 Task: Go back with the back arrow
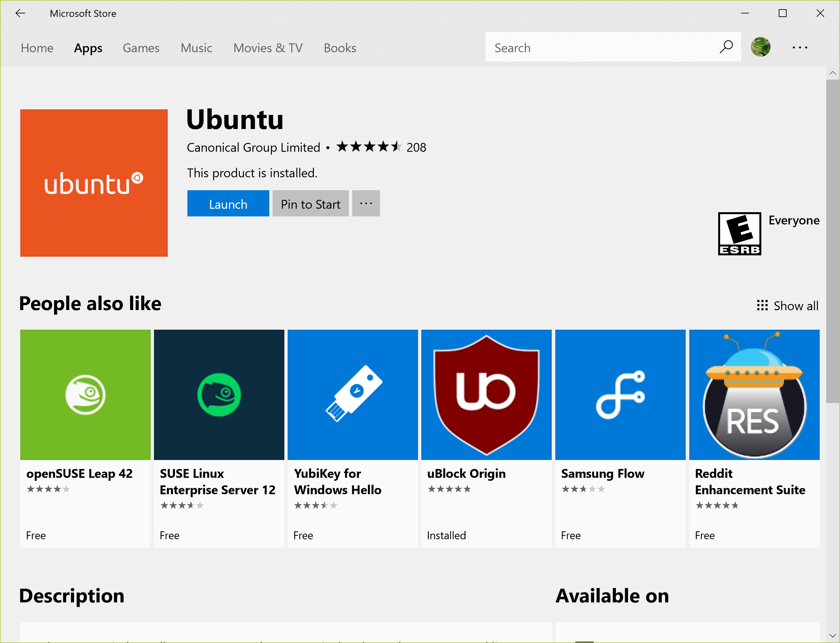(x=20, y=13)
